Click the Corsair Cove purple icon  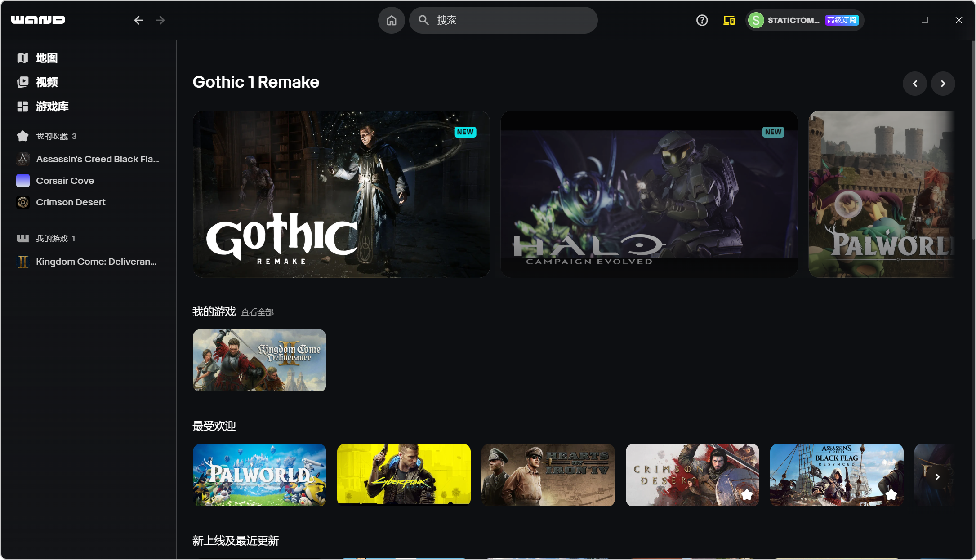point(23,181)
